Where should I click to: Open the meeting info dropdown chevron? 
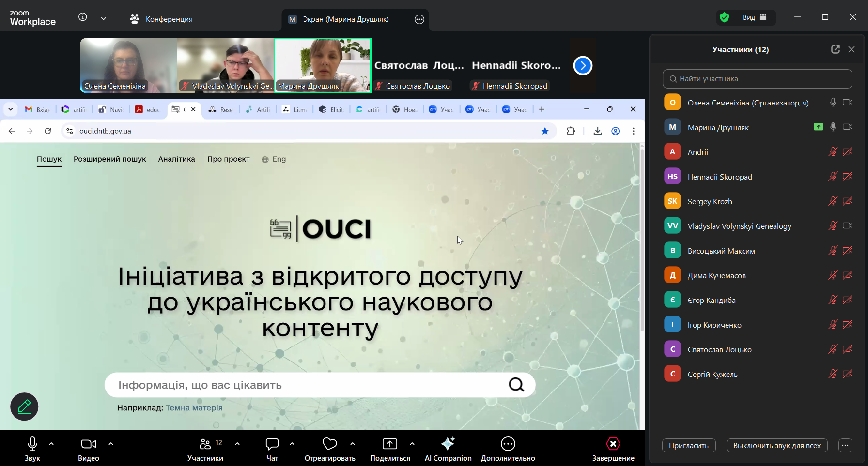[x=104, y=18]
